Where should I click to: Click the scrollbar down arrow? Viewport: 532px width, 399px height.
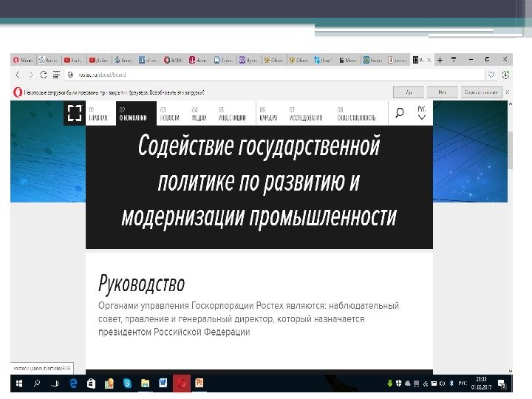point(510,371)
